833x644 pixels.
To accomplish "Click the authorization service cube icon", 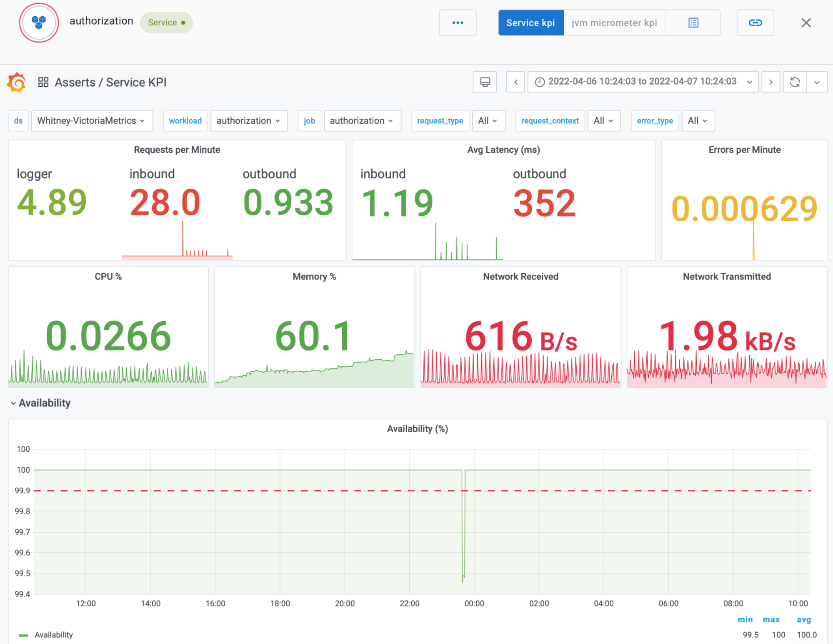I will (x=39, y=23).
